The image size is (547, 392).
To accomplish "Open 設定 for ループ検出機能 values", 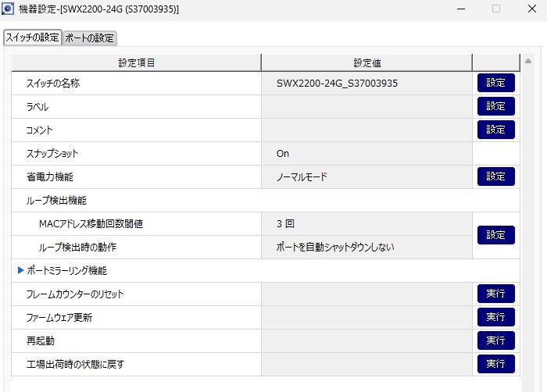I will coord(495,235).
